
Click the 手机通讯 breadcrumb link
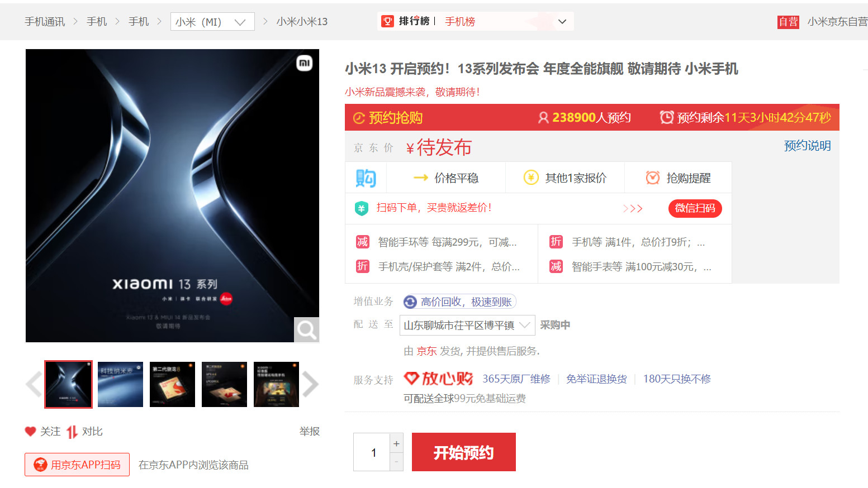45,21
